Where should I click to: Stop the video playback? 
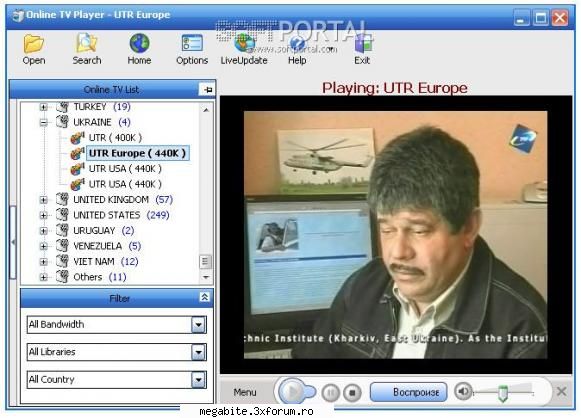pyautogui.click(x=352, y=392)
